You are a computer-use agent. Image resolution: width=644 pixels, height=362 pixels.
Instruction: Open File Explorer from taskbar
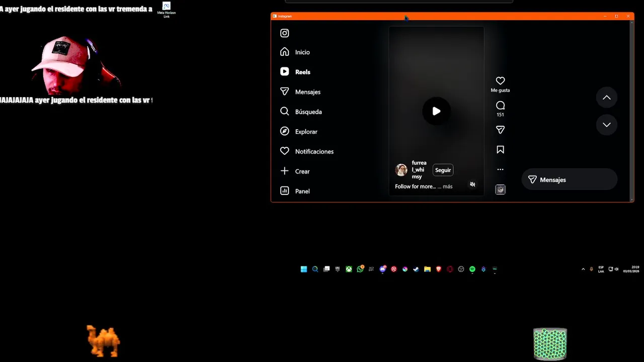(427, 269)
